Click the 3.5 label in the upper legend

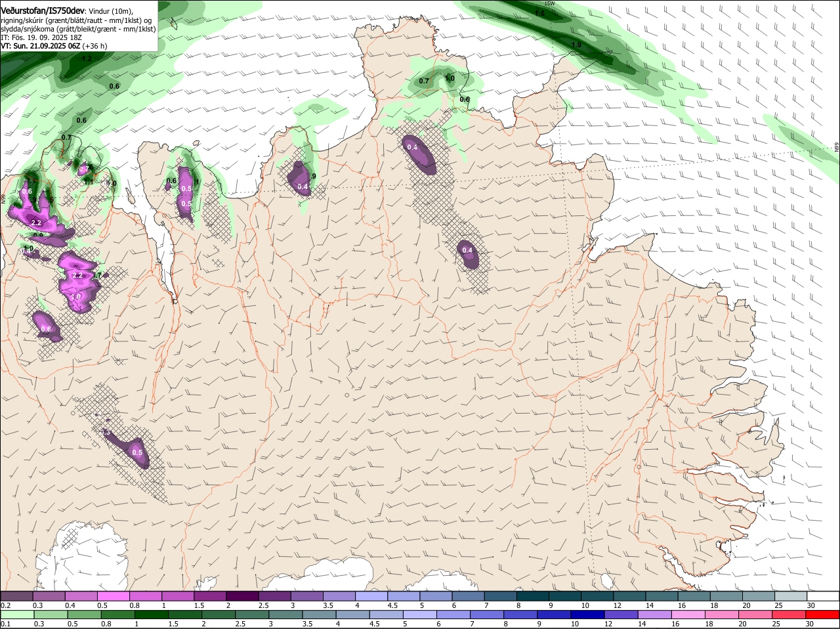point(328,605)
